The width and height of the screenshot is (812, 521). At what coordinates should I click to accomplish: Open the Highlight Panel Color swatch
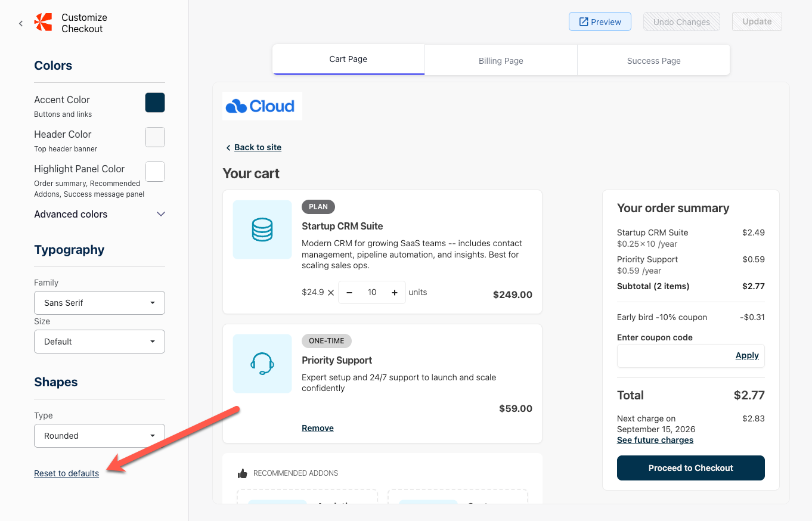point(155,172)
